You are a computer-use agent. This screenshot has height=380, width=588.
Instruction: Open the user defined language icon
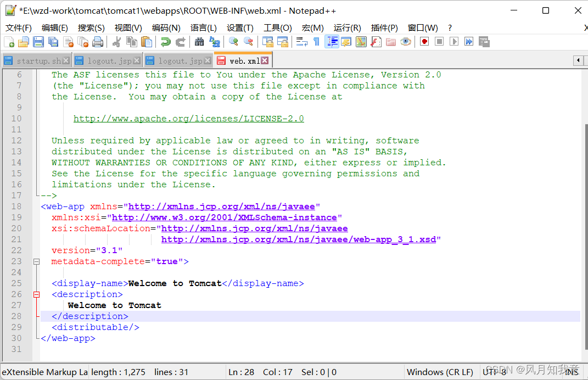(x=346, y=42)
